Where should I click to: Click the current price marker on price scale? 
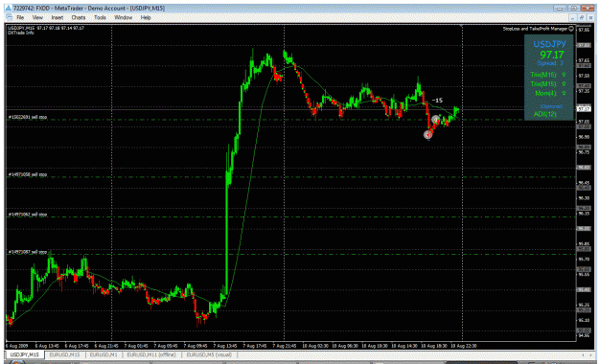[x=584, y=109]
